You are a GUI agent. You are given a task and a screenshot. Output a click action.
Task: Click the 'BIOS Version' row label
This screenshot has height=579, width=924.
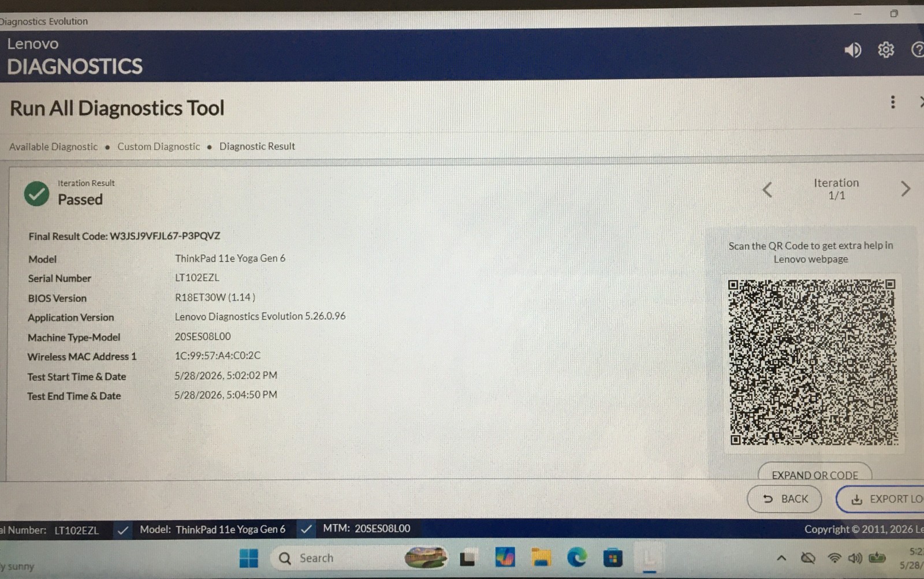tap(57, 298)
